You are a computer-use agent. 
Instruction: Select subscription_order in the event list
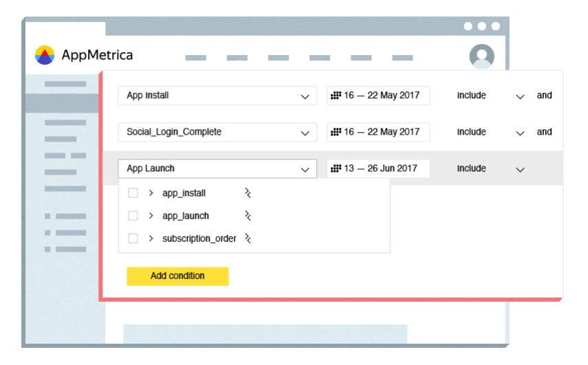point(199,239)
